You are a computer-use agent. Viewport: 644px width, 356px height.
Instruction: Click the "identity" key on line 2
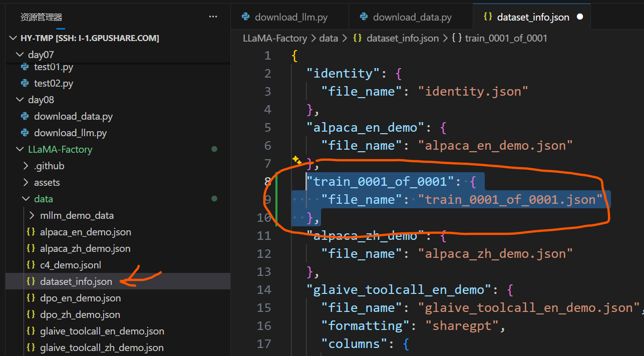pos(344,74)
